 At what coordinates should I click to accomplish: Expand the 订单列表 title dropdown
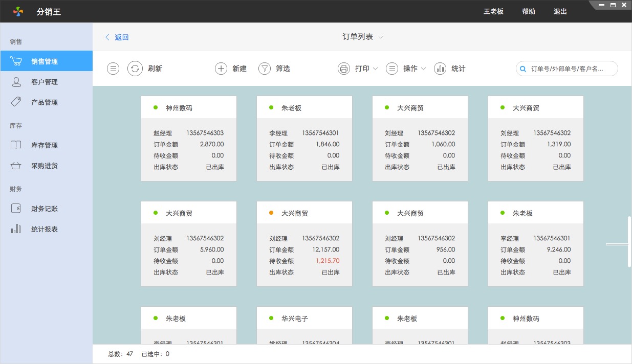(362, 37)
